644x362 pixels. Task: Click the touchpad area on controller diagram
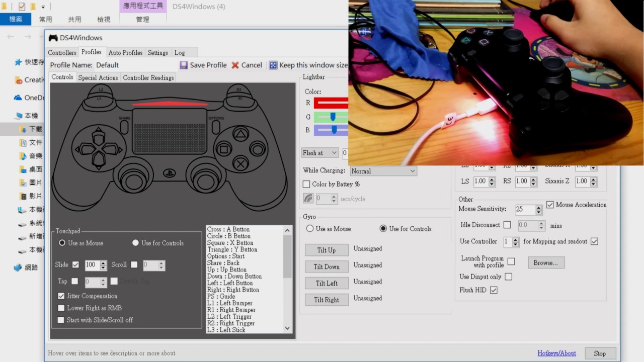(170, 131)
